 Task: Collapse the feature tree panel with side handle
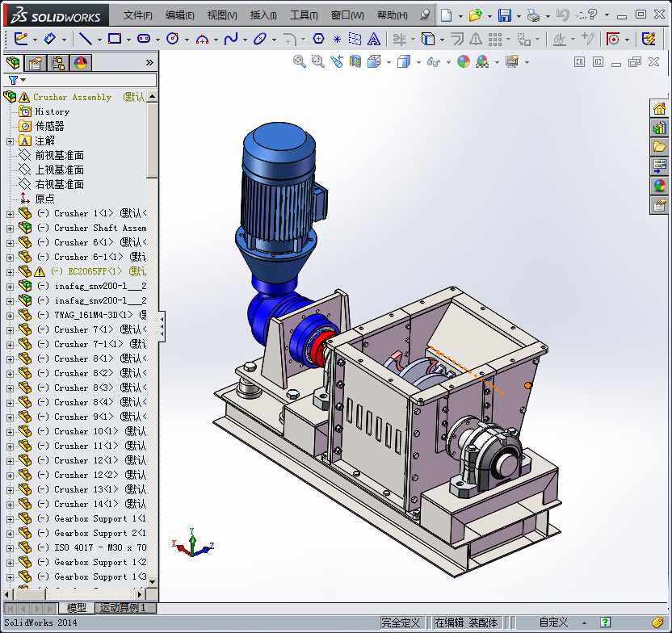click(x=162, y=327)
